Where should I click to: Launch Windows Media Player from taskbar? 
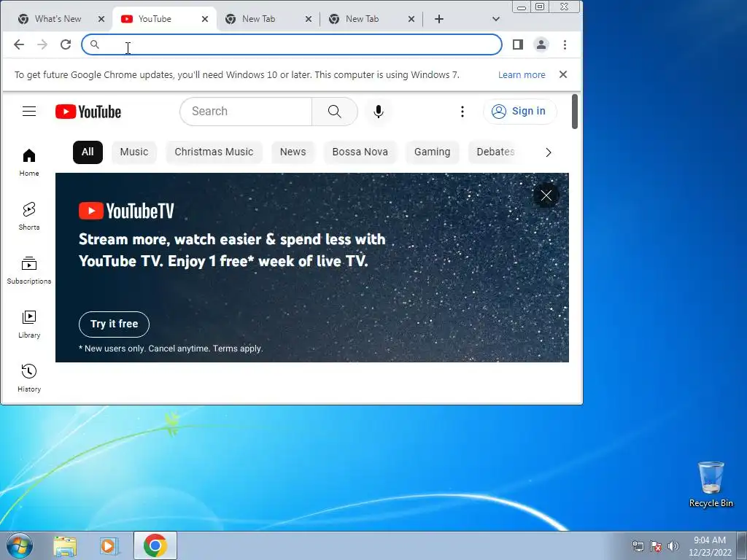[x=109, y=545]
